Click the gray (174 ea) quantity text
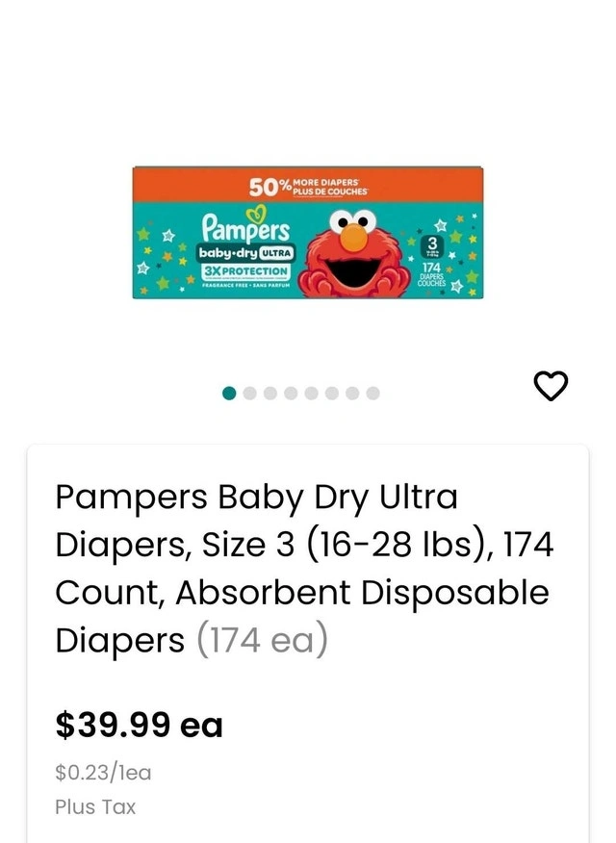This screenshot has height=843, width=616. point(262,640)
